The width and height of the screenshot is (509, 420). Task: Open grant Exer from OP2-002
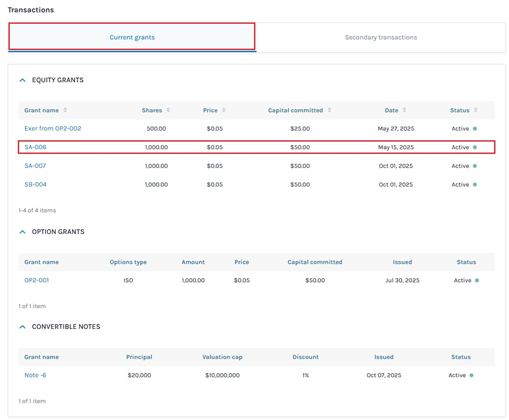point(53,129)
